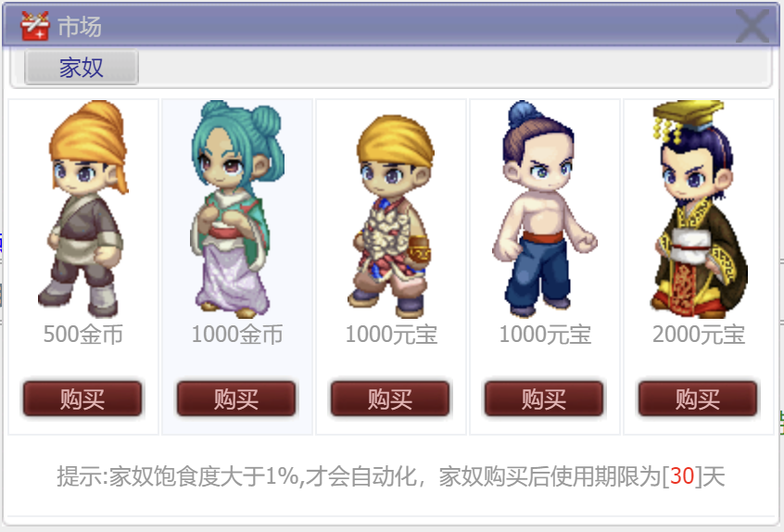This screenshot has height=532, width=784.
Task: Buy the 500金币 servant
Action: pos(82,399)
